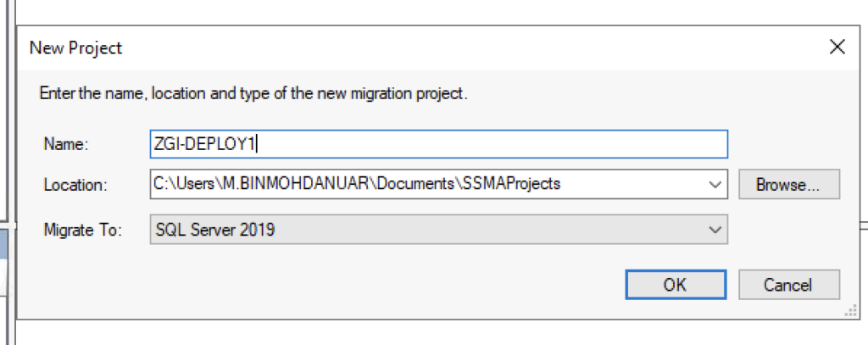The height and width of the screenshot is (345, 868).
Task: Click the instruction text about migration project
Action: tap(253, 93)
